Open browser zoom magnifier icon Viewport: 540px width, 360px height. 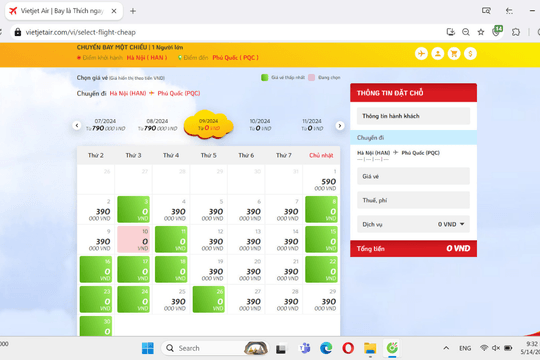[466, 32]
